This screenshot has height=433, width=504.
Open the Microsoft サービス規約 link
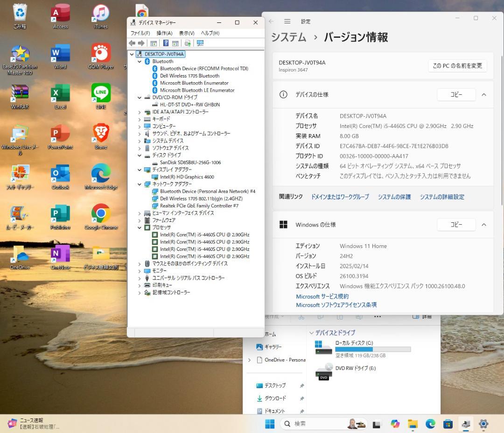coord(322,296)
